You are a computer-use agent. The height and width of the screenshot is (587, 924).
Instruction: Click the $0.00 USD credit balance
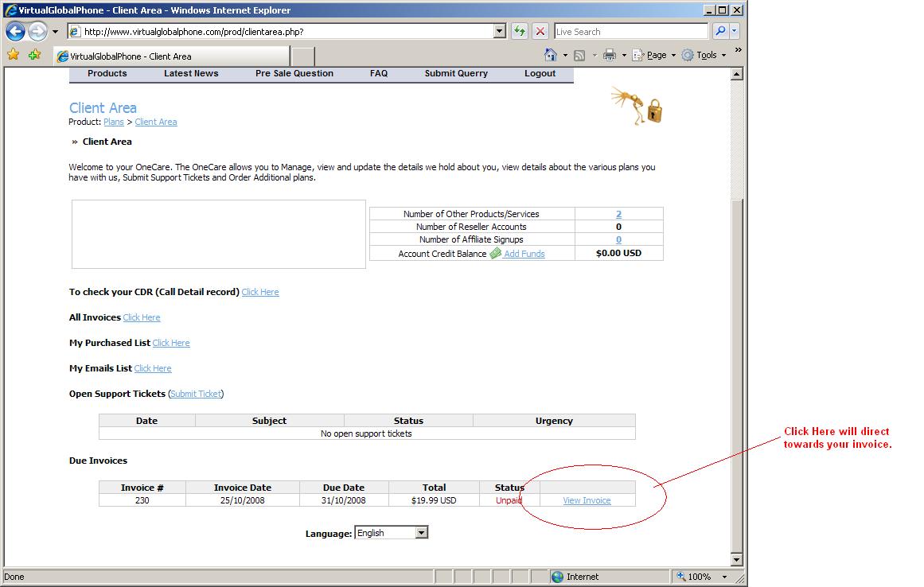pos(618,253)
